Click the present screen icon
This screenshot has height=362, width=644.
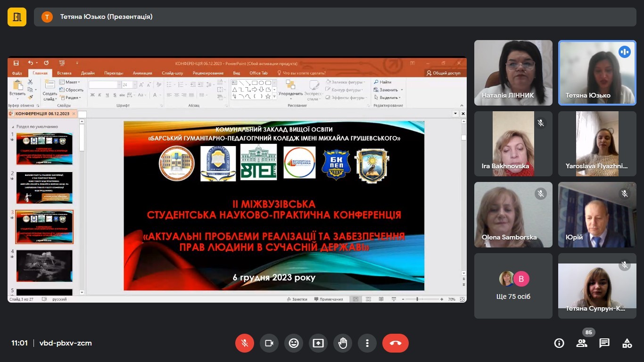pyautogui.click(x=318, y=343)
